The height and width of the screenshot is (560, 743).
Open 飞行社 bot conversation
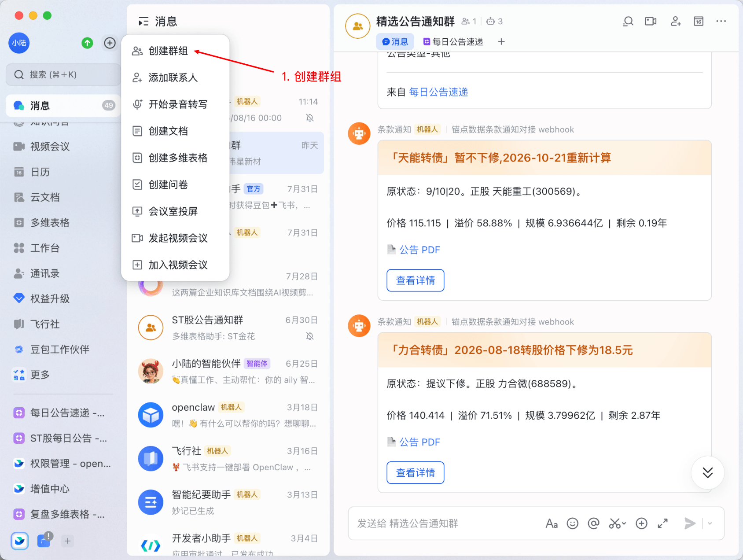click(x=228, y=459)
